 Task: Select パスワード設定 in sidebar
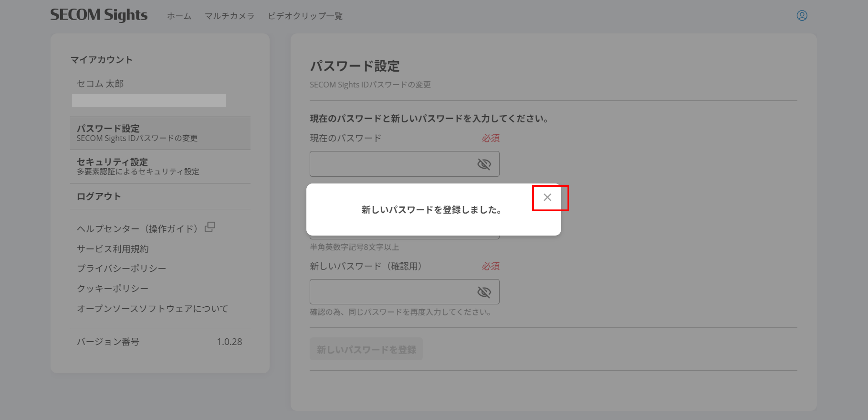click(160, 133)
